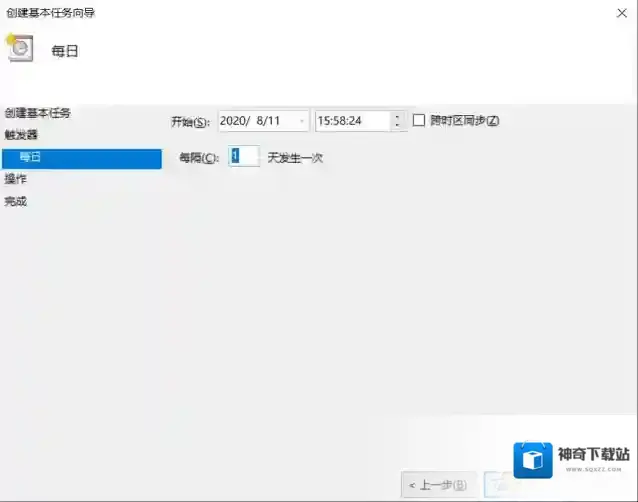The image size is (638, 502).
Task: Click the 15:58:24 start time field
Action: [x=350, y=121]
